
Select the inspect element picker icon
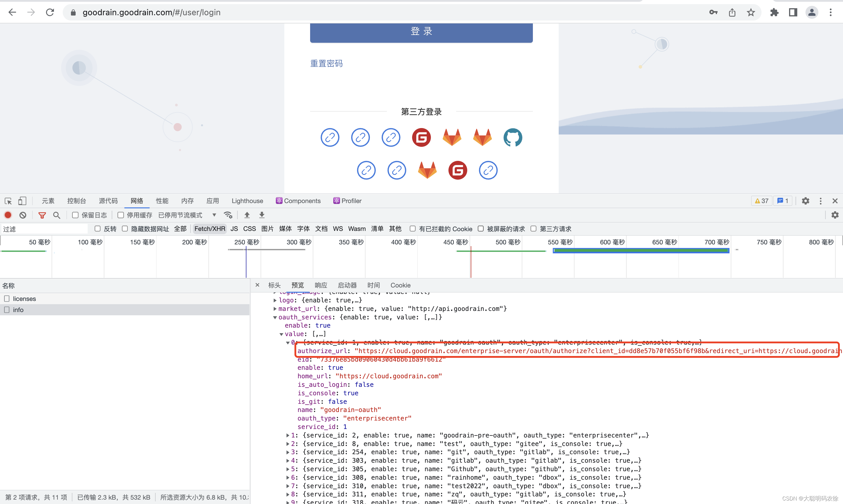click(x=8, y=201)
